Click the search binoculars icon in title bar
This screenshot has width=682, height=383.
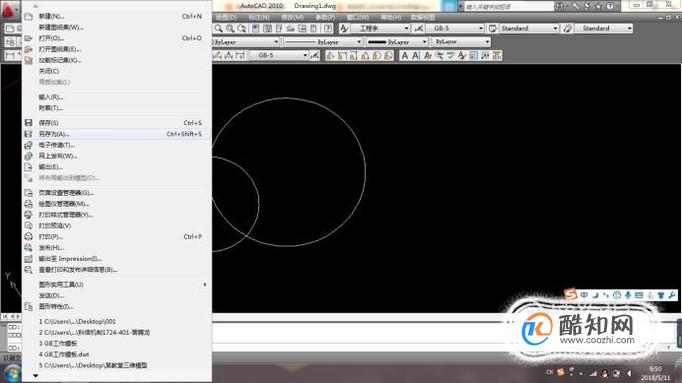[560, 6]
